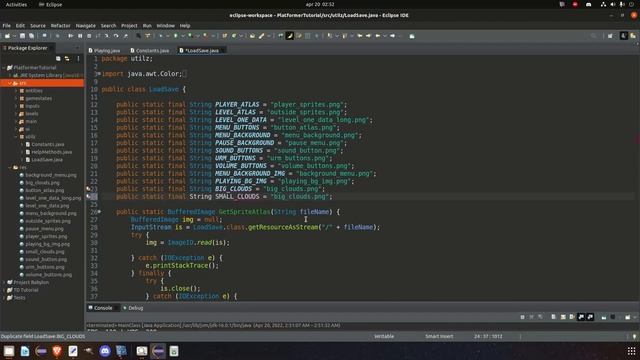Viewport: 640px width, 360px height.
Task: Select the Console view tab
Action: coord(100,308)
